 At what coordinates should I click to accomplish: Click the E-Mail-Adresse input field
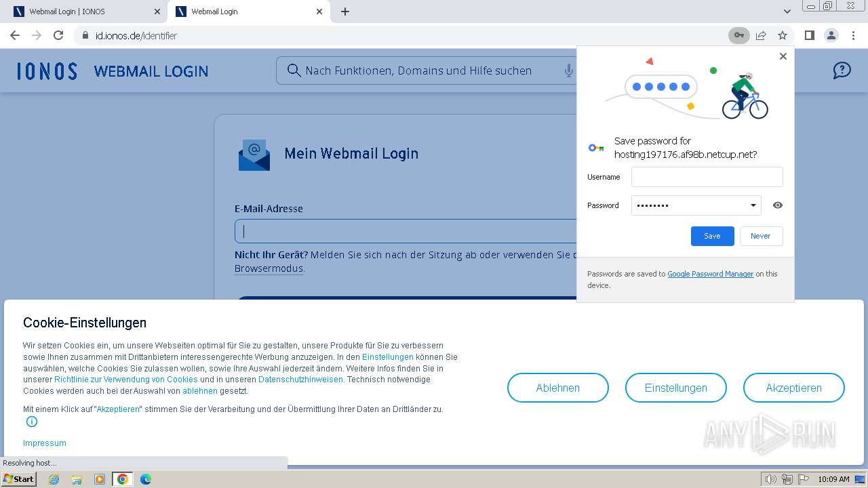406,231
